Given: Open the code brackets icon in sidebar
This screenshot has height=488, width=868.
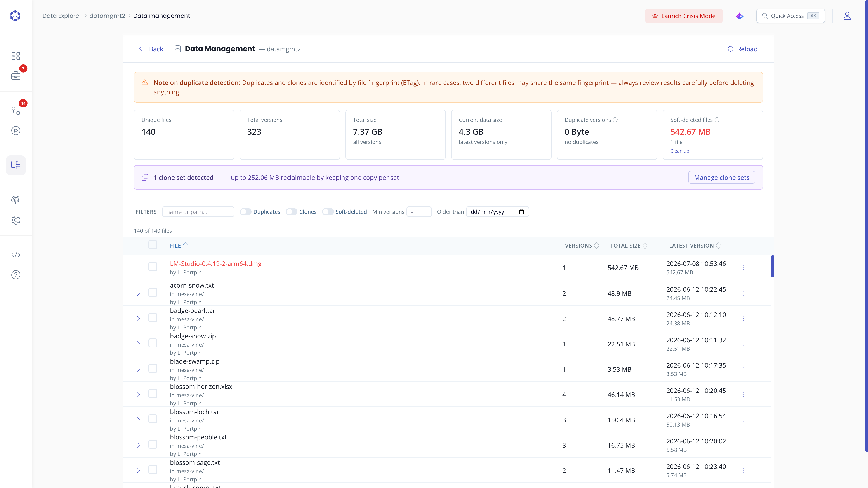Looking at the screenshot, I should tap(16, 255).
